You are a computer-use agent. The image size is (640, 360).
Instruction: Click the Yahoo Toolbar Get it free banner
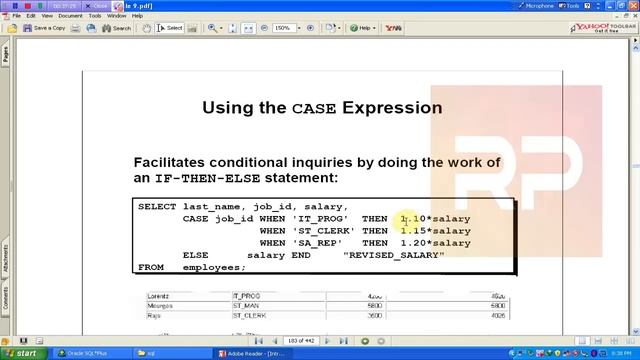(x=603, y=28)
